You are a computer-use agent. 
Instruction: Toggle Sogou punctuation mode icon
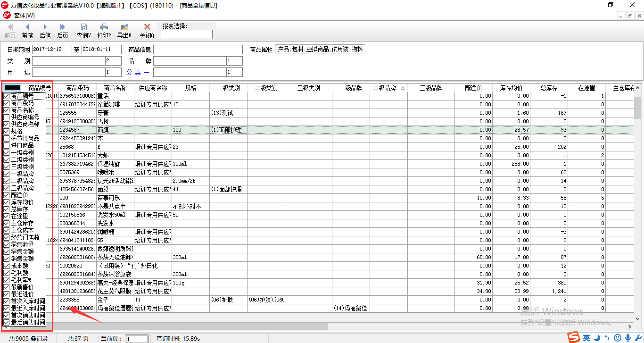607,338
